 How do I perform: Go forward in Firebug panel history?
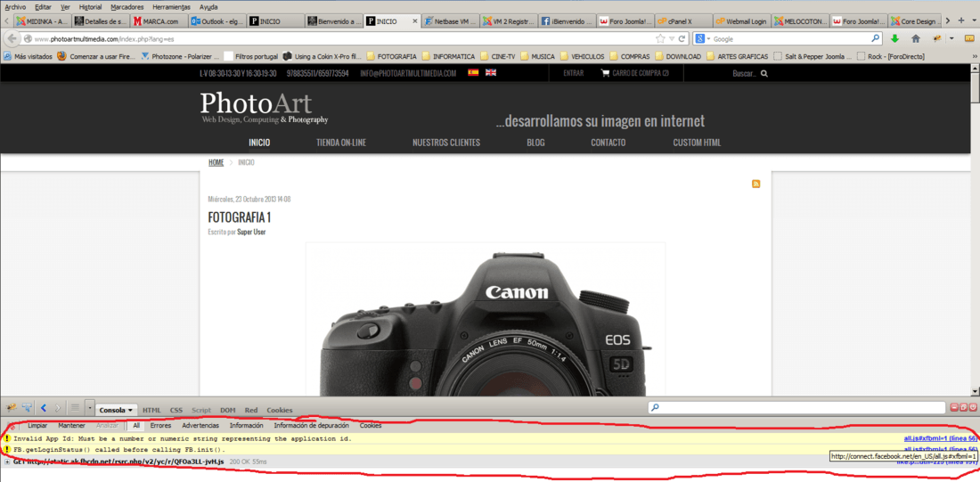(x=58, y=407)
